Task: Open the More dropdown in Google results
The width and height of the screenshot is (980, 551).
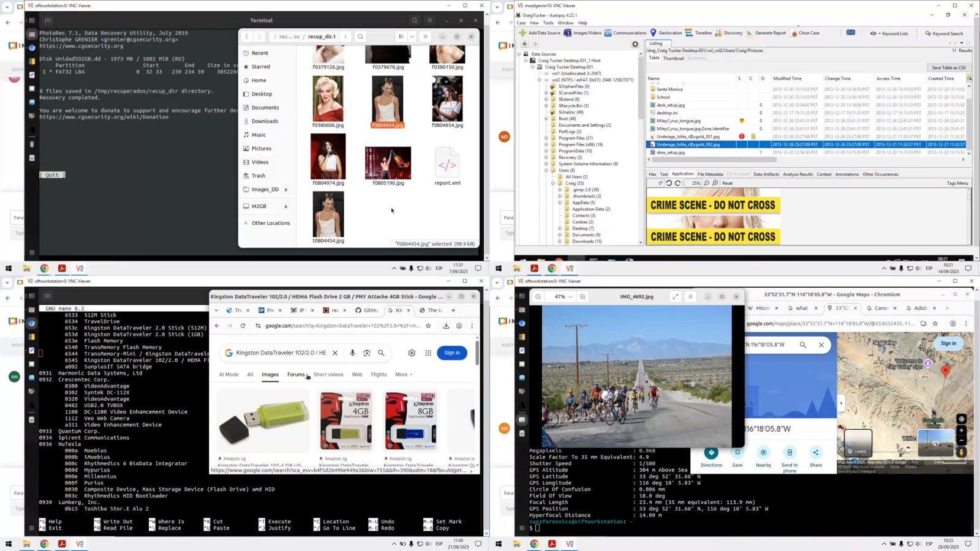Action: (404, 375)
